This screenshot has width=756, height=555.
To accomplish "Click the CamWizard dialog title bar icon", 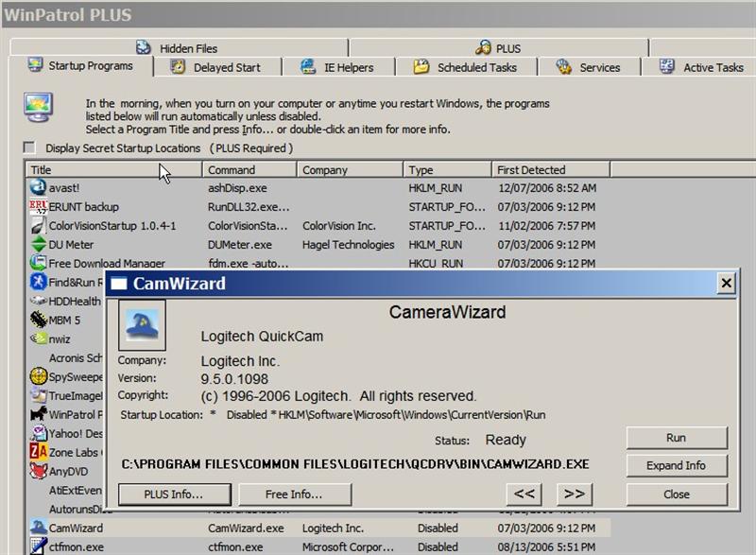I will (x=119, y=284).
